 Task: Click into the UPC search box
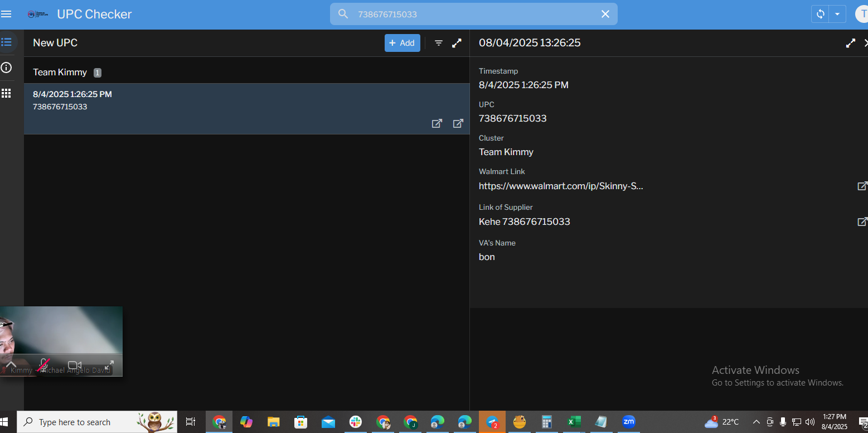point(474,14)
